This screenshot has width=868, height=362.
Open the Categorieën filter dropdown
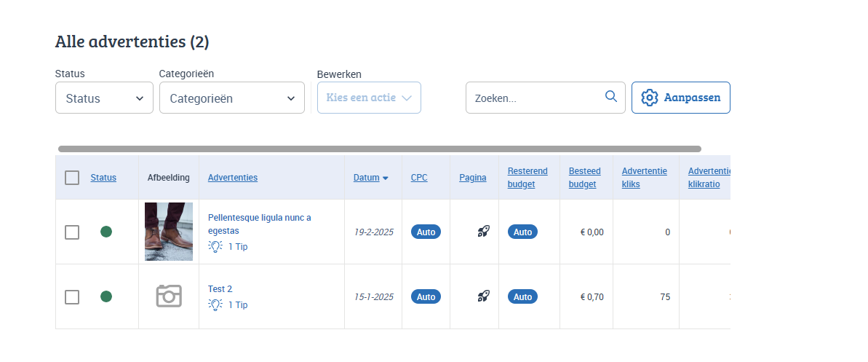(231, 98)
